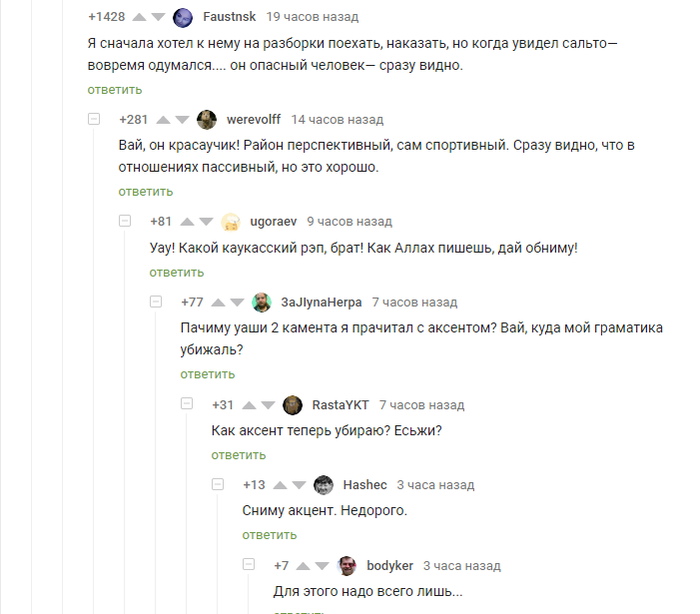700x614 pixels.
Task: Click the '19 часов назад' timestamp
Action: coord(312,17)
